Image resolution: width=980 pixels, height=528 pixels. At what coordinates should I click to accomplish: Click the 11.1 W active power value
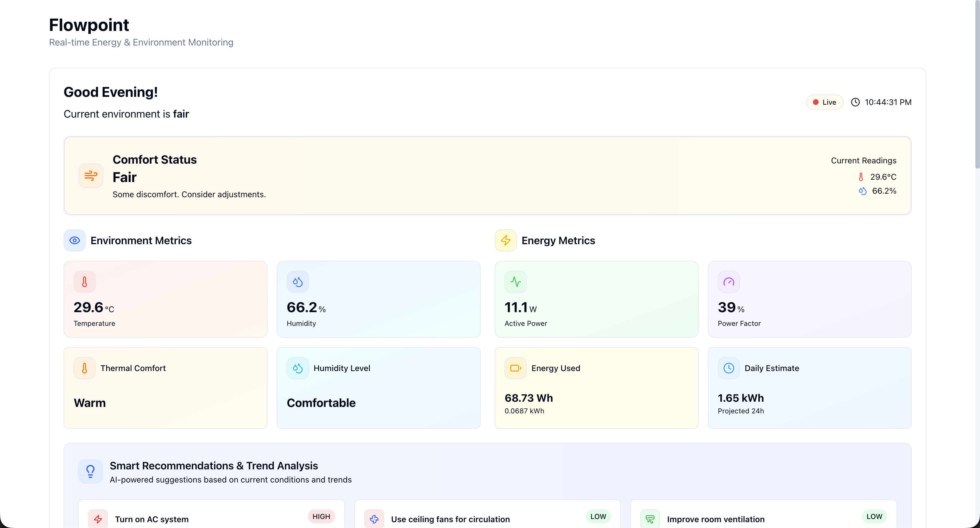[520, 307]
